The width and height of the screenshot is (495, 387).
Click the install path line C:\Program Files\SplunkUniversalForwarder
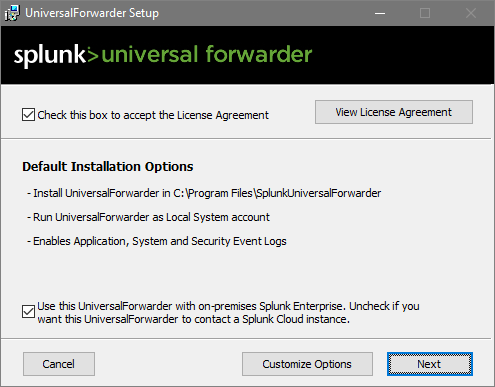click(204, 193)
